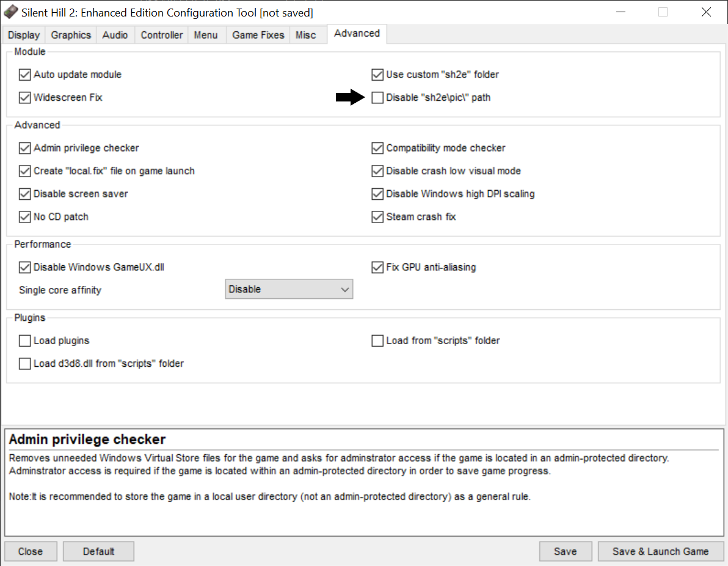Toggle Disable Windows GameUX.dll checkbox

tap(24, 267)
